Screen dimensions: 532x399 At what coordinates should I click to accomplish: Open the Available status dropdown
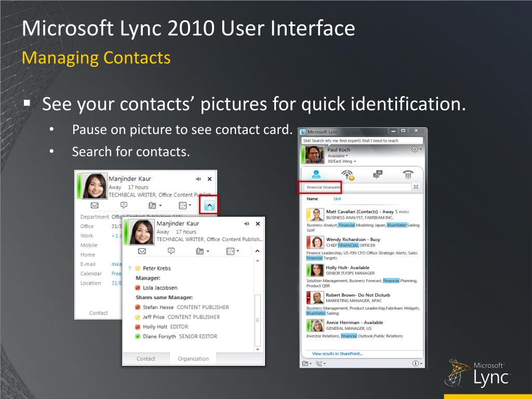(338, 156)
